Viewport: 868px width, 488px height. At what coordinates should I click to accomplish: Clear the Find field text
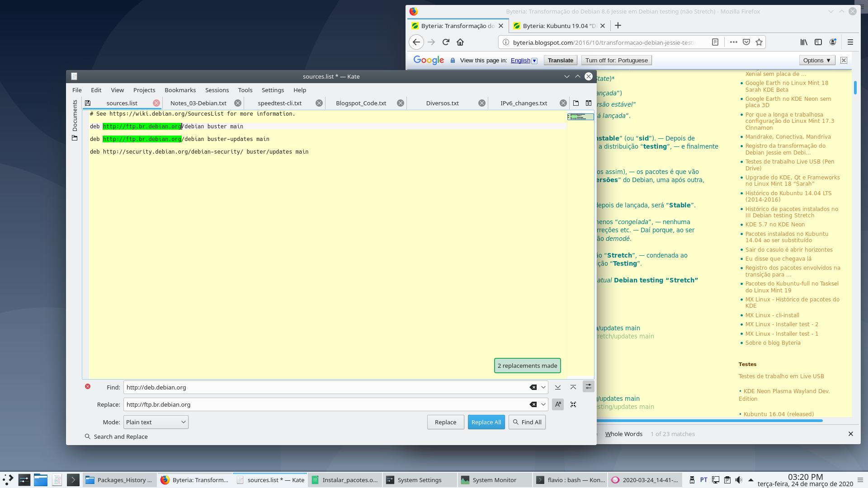point(533,387)
